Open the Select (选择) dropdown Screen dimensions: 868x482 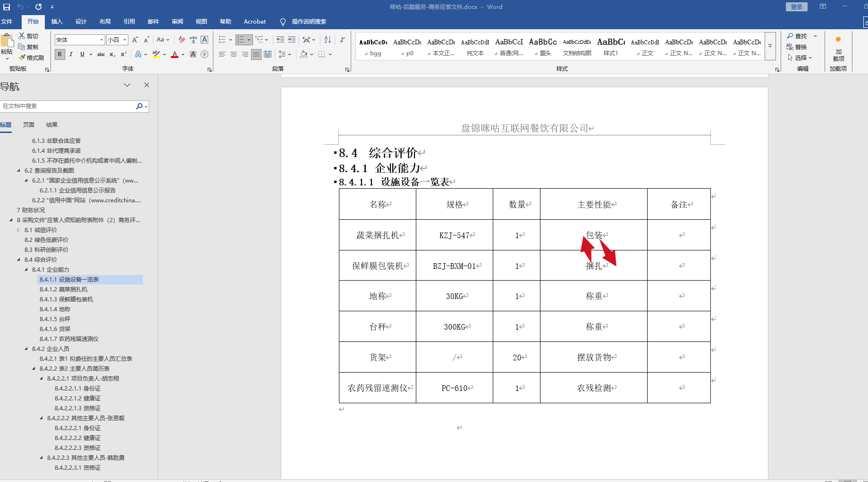[800, 58]
